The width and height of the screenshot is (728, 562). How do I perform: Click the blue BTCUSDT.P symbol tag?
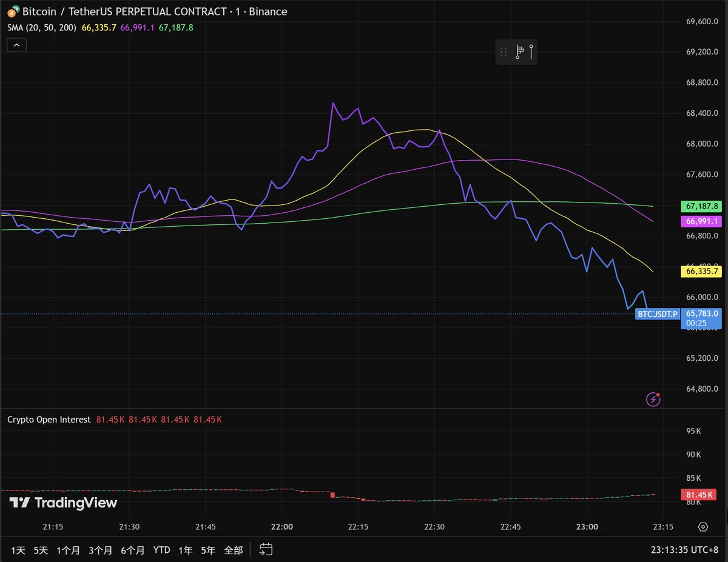pyautogui.click(x=657, y=314)
